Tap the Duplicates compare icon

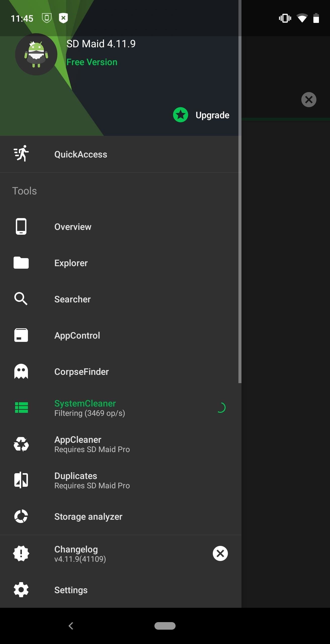click(x=21, y=480)
